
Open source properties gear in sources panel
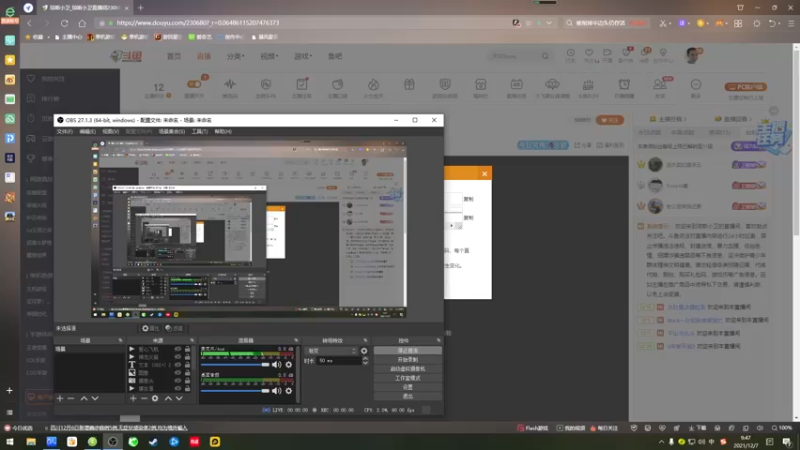tap(155, 398)
